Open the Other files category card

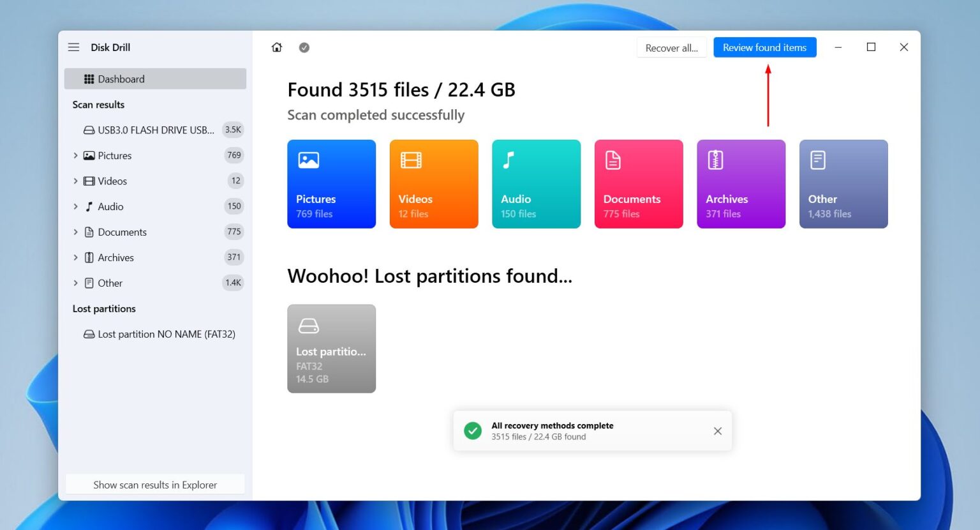coord(843,184)
